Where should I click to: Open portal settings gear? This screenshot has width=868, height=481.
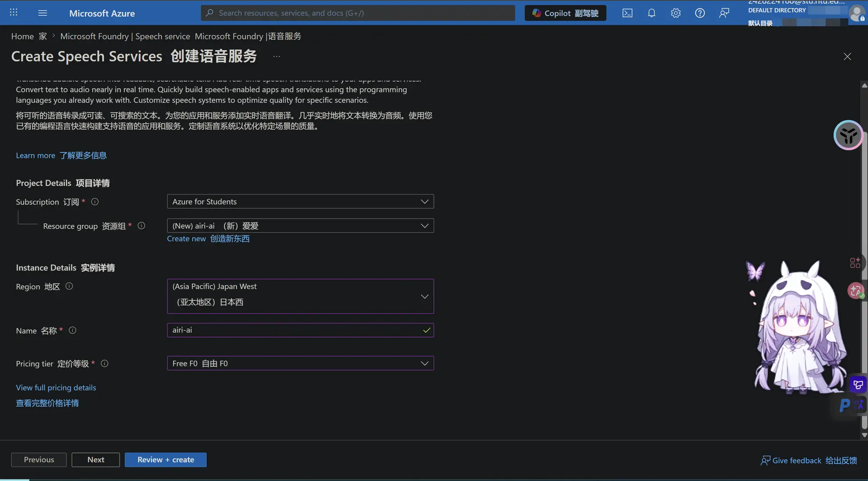[676, 13]
